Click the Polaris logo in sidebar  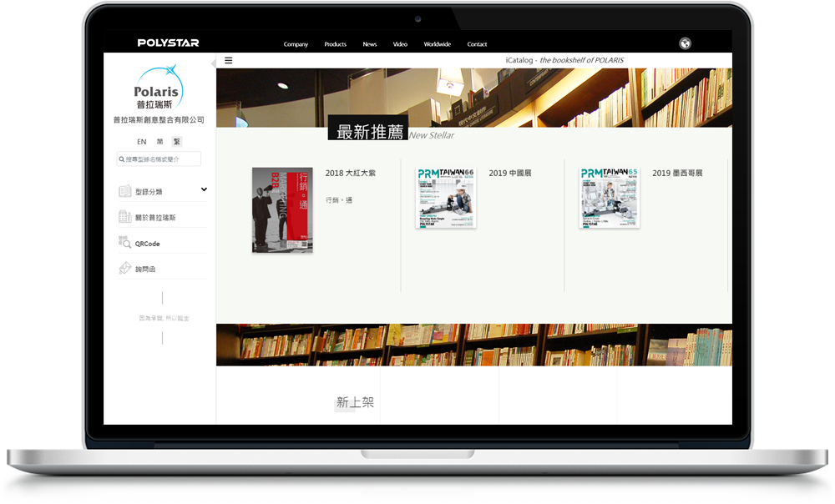[x=159, y=88]
